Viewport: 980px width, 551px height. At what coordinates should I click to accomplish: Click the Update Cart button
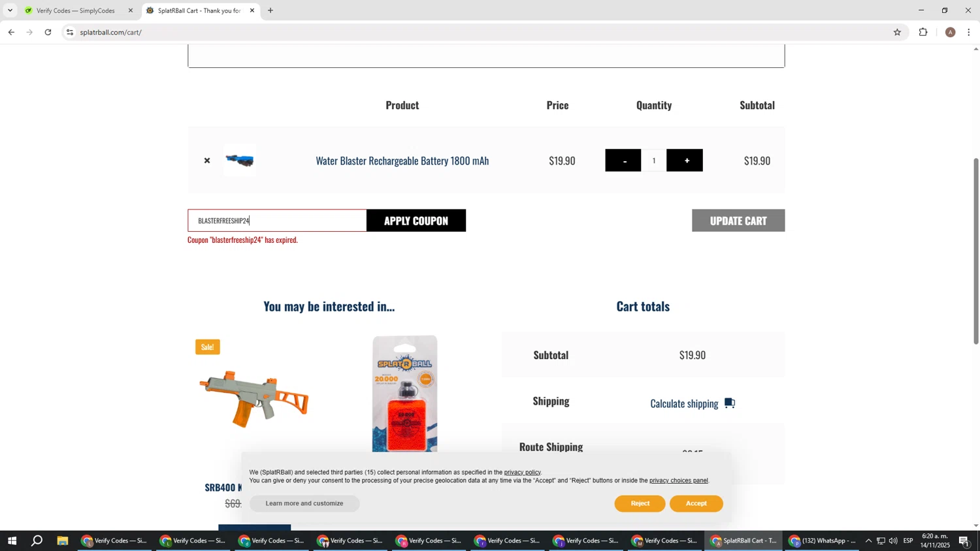738,221
